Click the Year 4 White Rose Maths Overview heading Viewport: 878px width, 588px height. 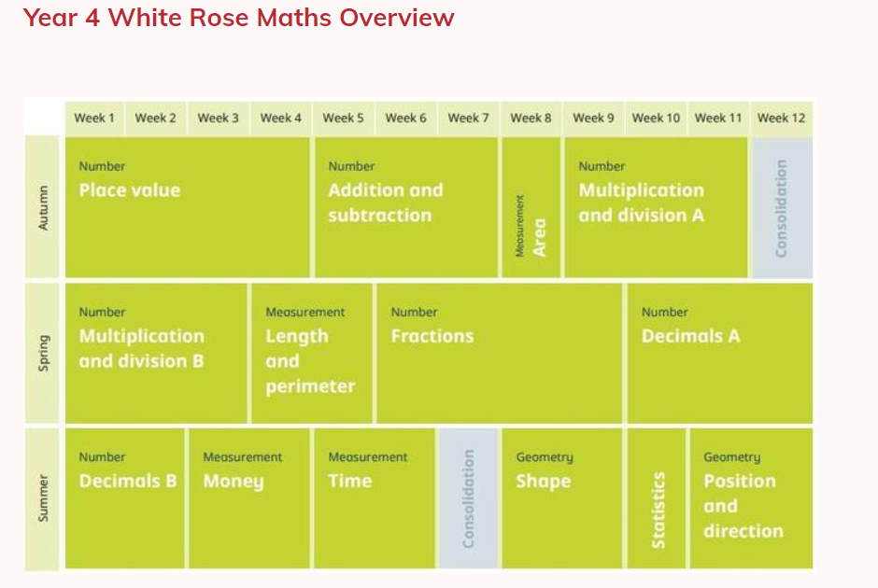point(238,18)
